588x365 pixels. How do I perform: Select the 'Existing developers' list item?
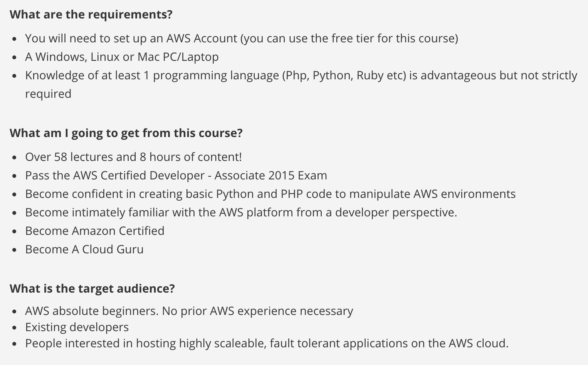77,327
